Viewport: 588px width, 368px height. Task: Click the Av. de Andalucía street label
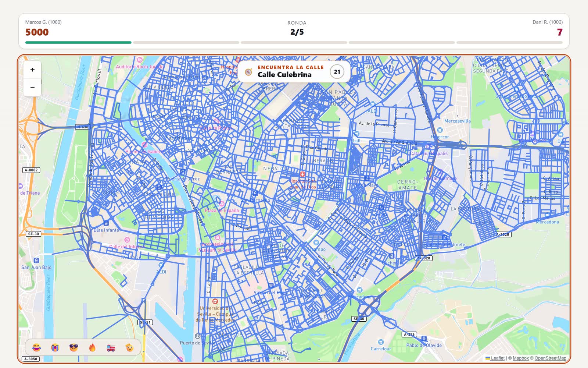pyautogui.click(x=399, y=142)
